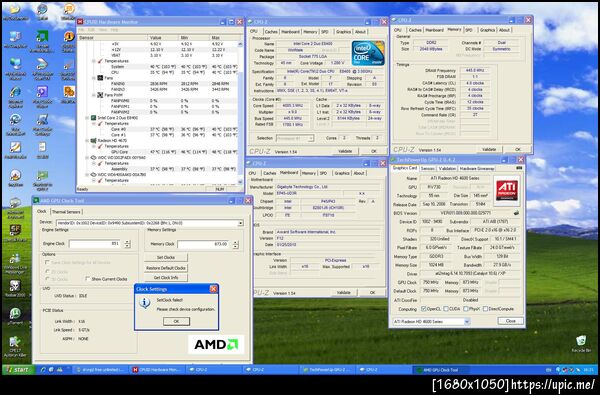Open the Sensors tab in GPU-Z

tap(427, 168)
